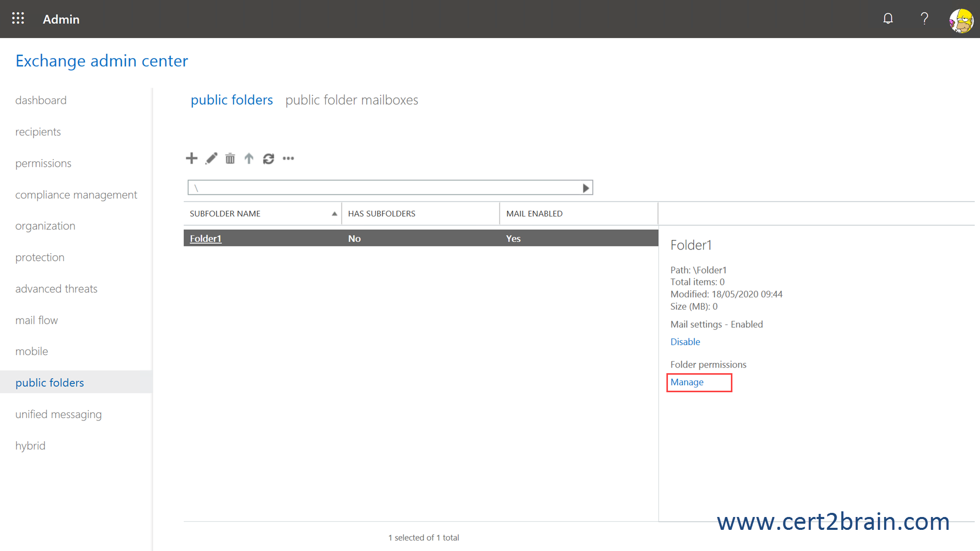Open more options ellipsis menu
980x551 pixels.
point(288,158)
